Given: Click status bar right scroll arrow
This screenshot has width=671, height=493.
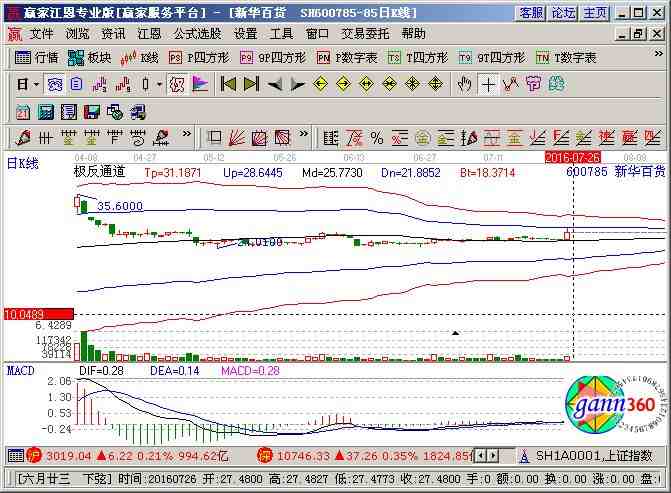Looking at the screenshot, I should pyautogui.click(x=493, y=456).
